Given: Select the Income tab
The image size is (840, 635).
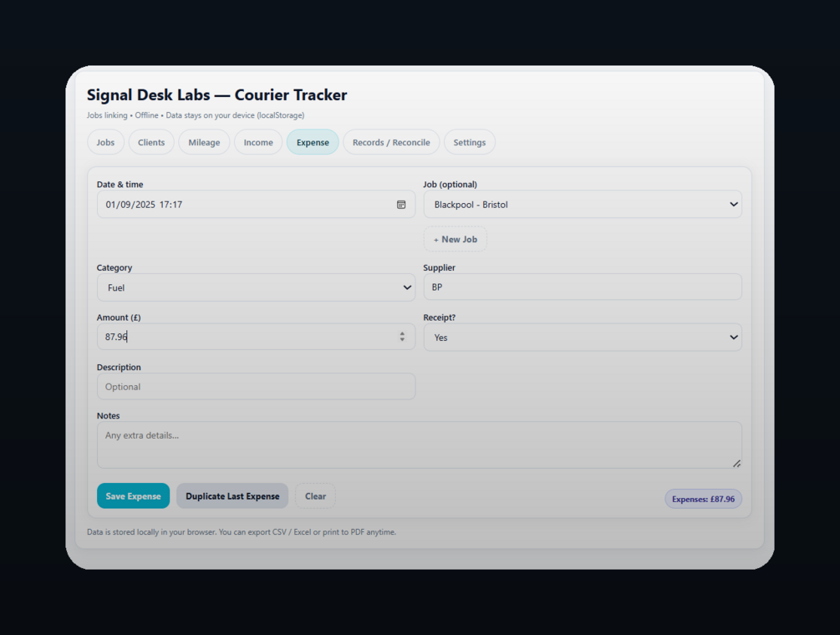Looking at the screenshot, I should [x=258, y=143].
